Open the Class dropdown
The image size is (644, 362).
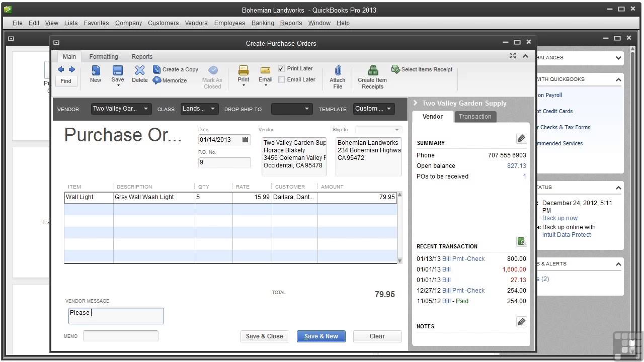pyautogui.click(x=213, y=109)
